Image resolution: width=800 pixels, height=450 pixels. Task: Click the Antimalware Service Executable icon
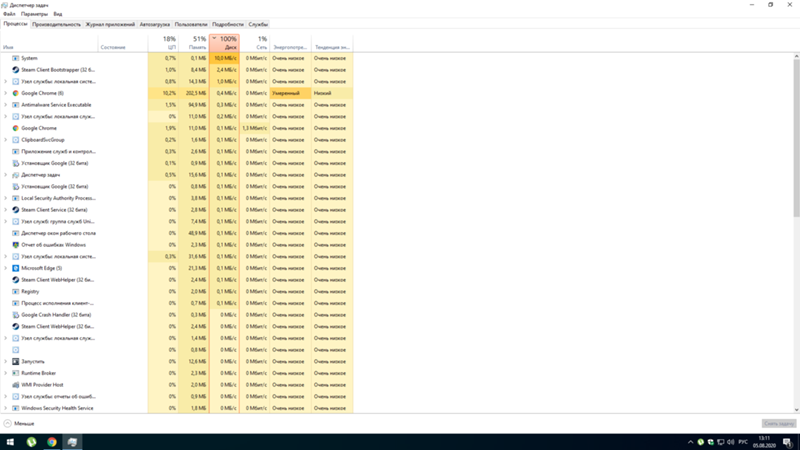pyautogui.click(x=16, y=105)
